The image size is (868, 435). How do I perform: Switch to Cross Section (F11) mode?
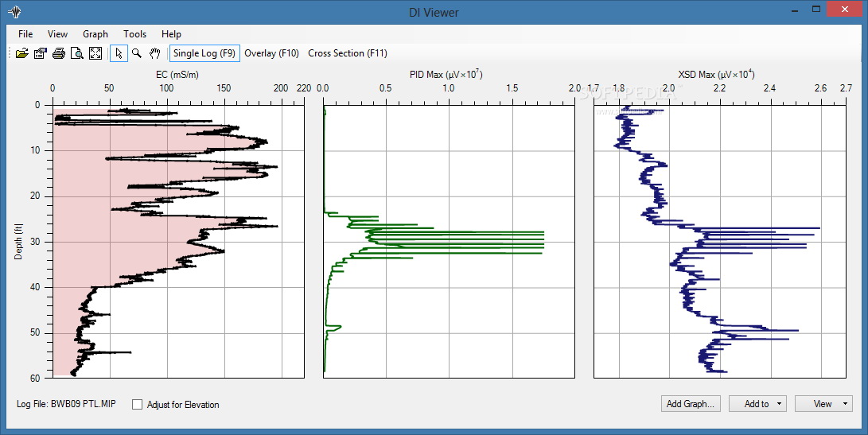(348, 53)
